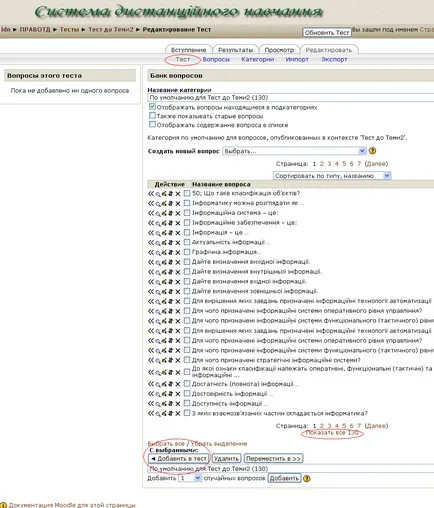
Task: Switch to 'Вступление' tab
Action: click(188, 50)
